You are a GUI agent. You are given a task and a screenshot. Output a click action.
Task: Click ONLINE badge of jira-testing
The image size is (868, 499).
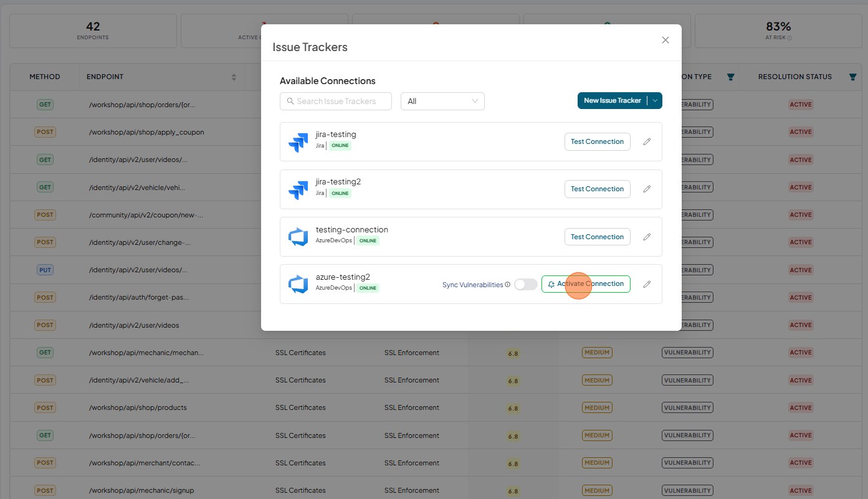click(340, 146)
